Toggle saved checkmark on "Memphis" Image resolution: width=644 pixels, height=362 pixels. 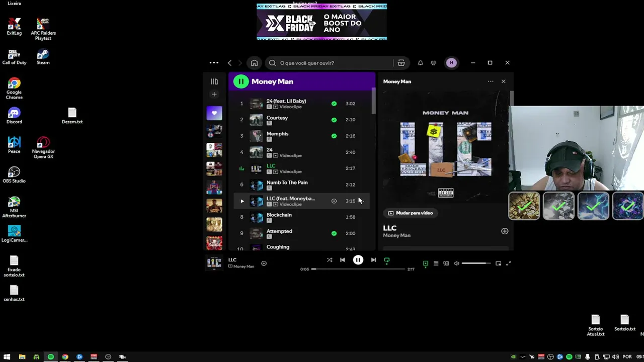click(x=334, y=136)
